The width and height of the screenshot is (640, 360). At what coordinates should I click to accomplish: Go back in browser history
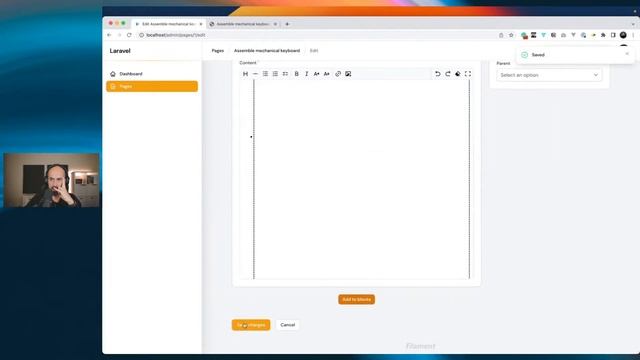point(109,35)
